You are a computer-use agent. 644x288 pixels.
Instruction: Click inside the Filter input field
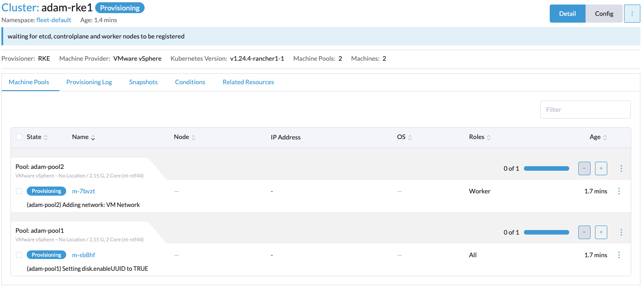585,109
